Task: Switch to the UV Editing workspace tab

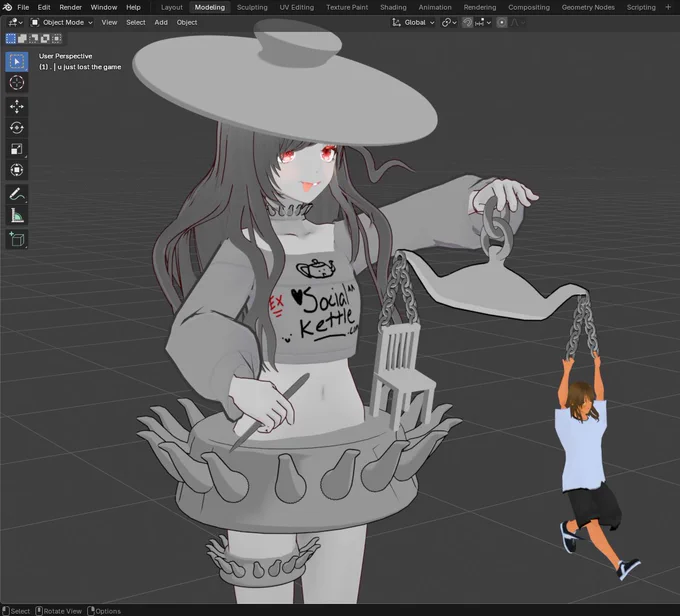Action: [297, 7]
